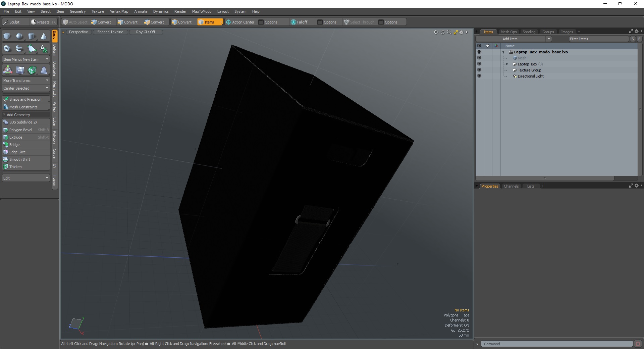
Task: Open Properties panel settings gear
Action: 636,186
